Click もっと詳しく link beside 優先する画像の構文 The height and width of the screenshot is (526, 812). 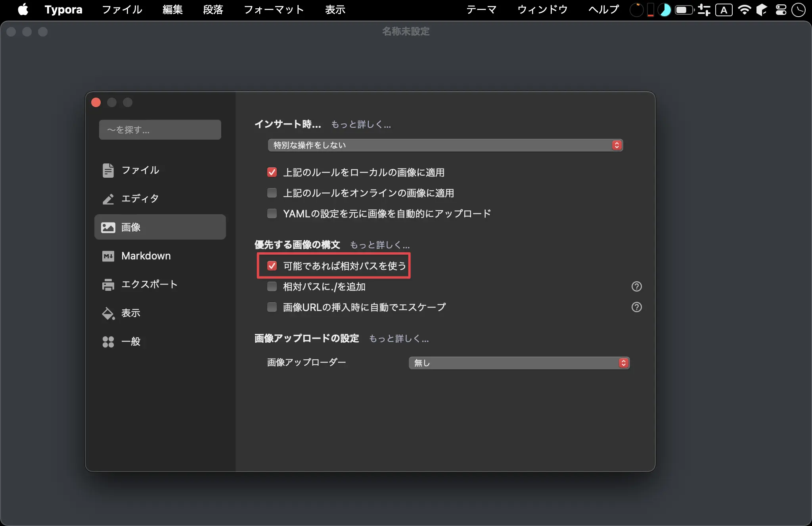coord(380,245)
